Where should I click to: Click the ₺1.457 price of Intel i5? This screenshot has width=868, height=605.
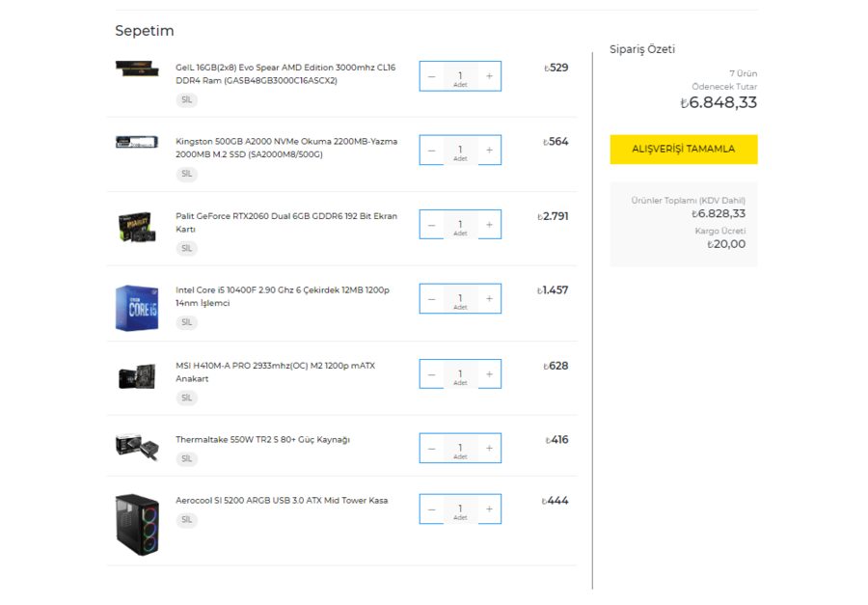click(553, 290)
